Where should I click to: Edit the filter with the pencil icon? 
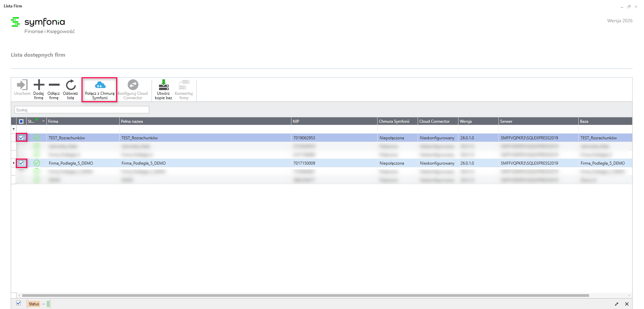coord(616,304)
